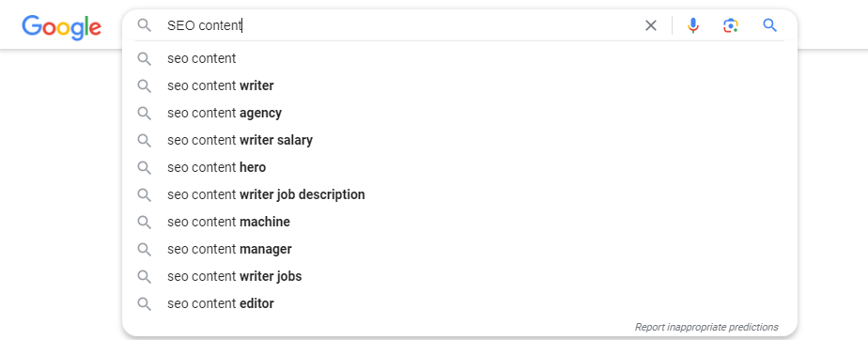
Task: Pick 'seo content writer salary' suggestion
Action: 459,140
